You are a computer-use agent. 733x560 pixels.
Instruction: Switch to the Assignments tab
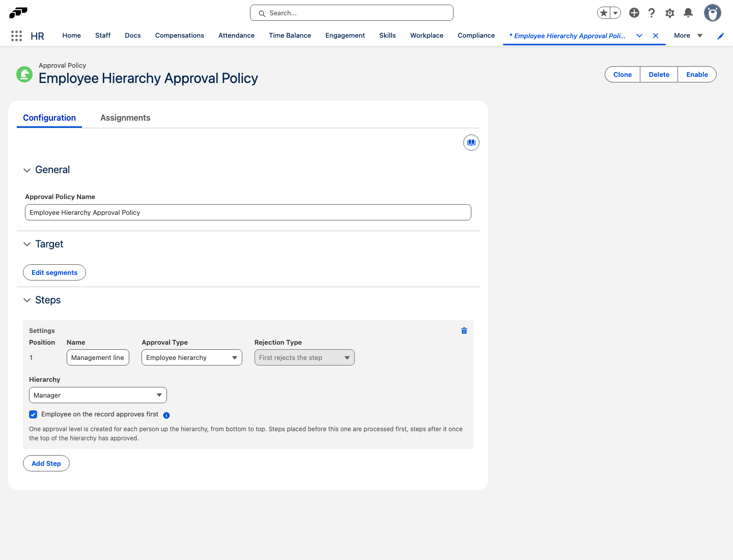125,118
